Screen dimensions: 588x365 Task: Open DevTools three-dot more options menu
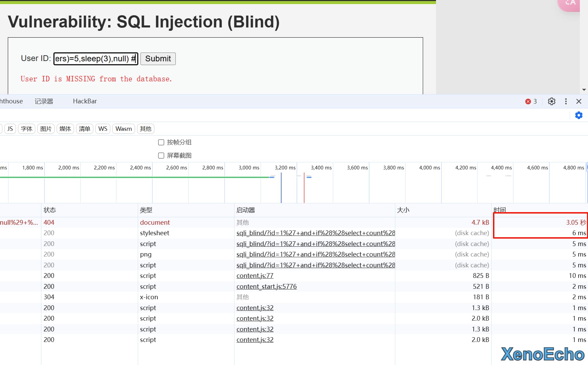[x=566, y=101]
